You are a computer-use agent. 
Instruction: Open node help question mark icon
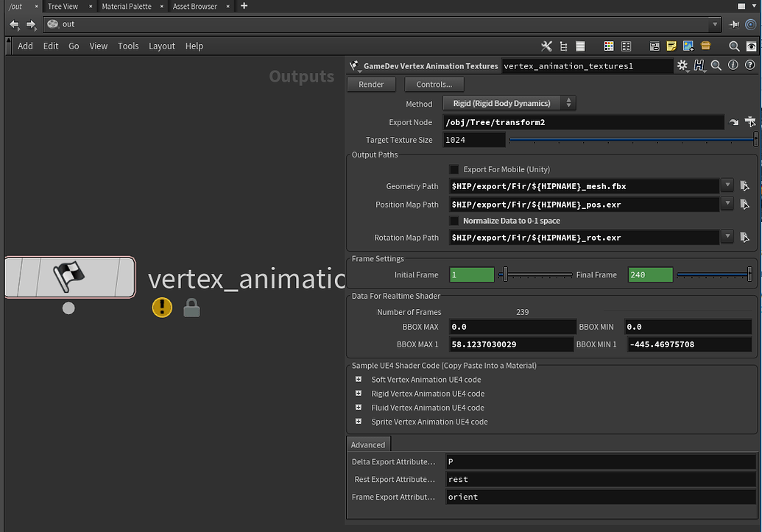coord(749,65)
